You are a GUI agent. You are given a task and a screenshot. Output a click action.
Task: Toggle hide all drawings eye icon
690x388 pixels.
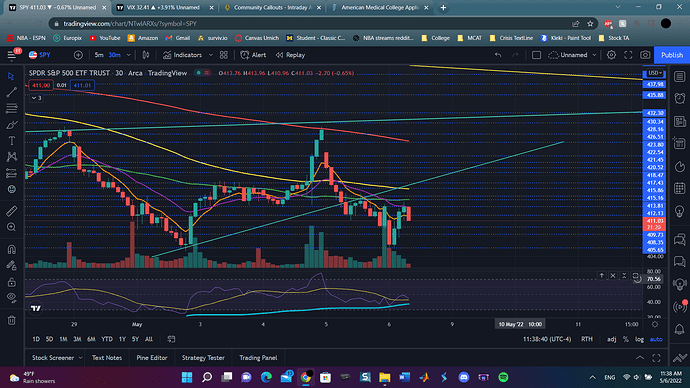(11, 297)
